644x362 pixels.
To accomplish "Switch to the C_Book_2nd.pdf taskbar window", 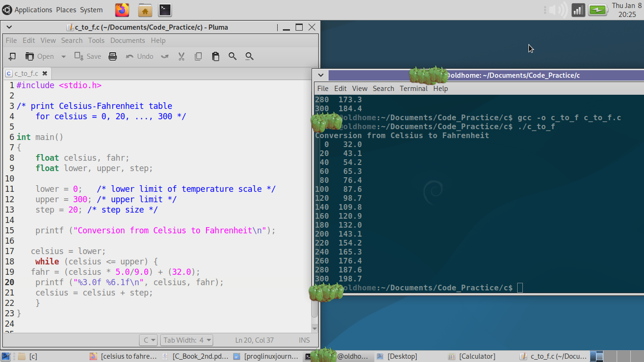I will click(195, 356).
